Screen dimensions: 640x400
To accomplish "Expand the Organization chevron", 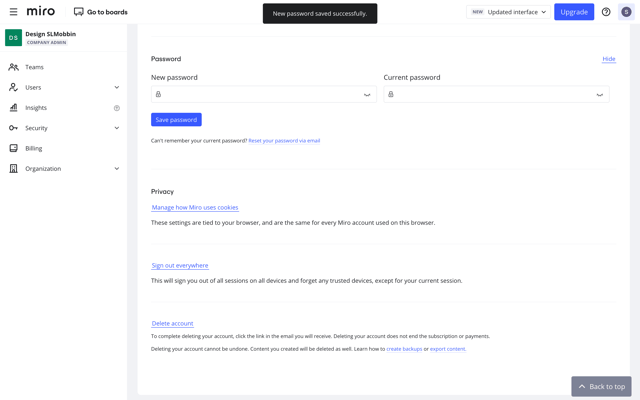I will tap(117, 169).
